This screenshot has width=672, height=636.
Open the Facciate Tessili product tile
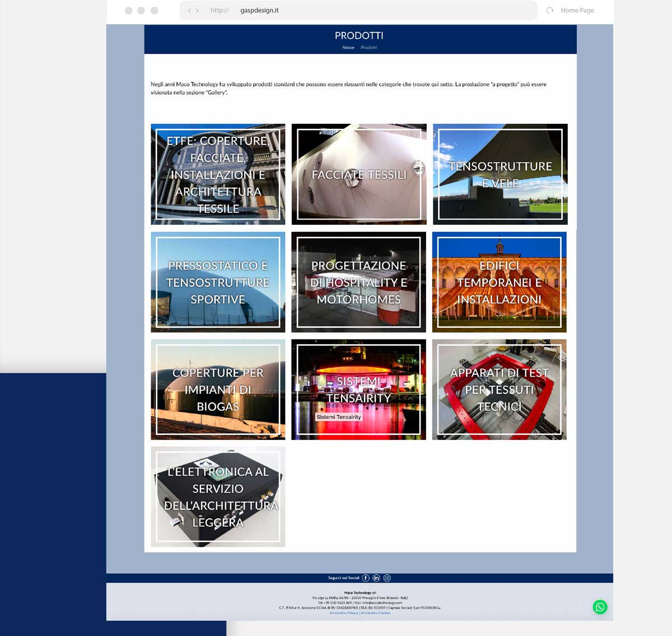pyautogui.click(x=359, y=174)
